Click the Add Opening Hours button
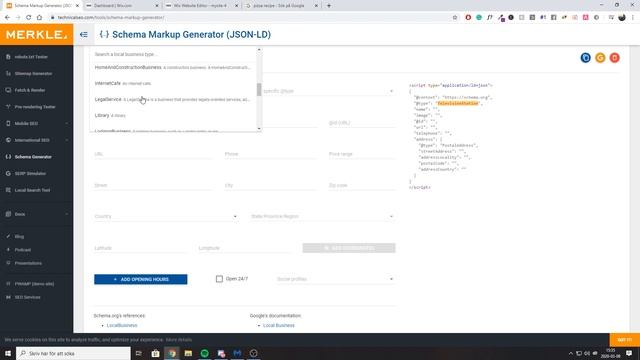640x360 pixels. (141, 279)
